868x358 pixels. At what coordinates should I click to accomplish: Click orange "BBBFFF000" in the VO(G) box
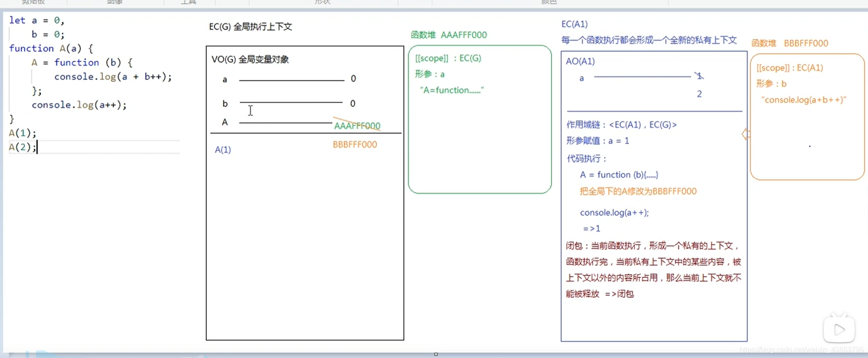pyautogui.click(x=355, y=145)
